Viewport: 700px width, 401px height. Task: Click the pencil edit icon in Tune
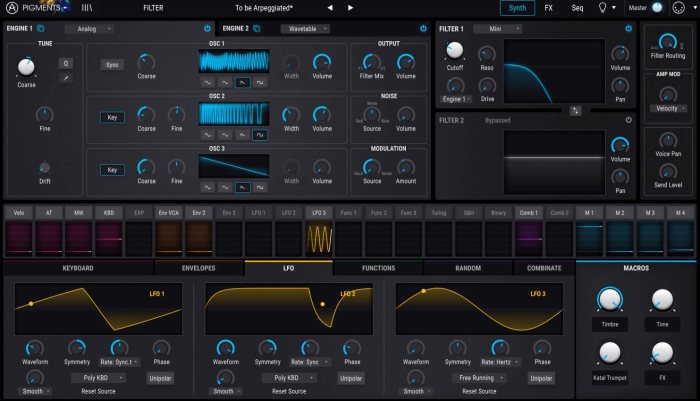66,78
